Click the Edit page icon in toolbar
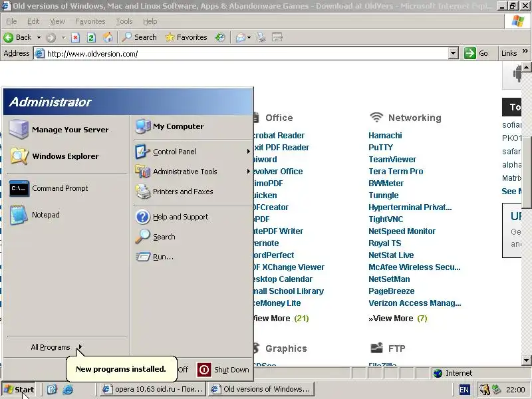 coord(277,37)
